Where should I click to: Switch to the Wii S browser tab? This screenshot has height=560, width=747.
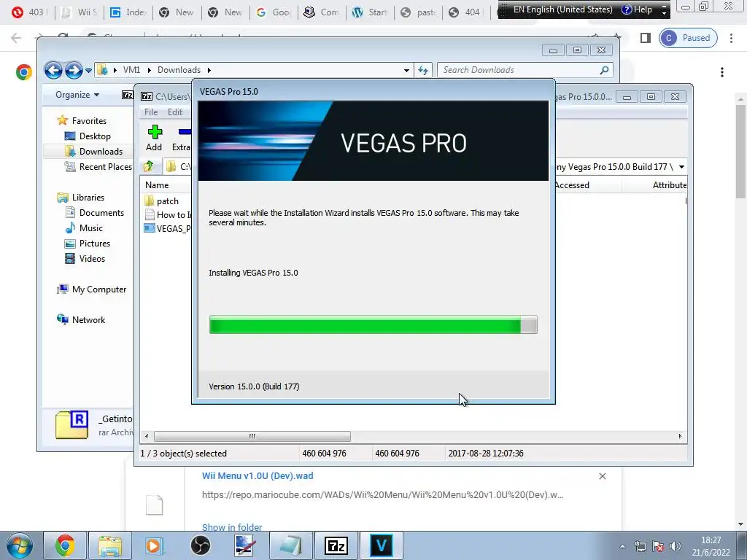[80, 12]
